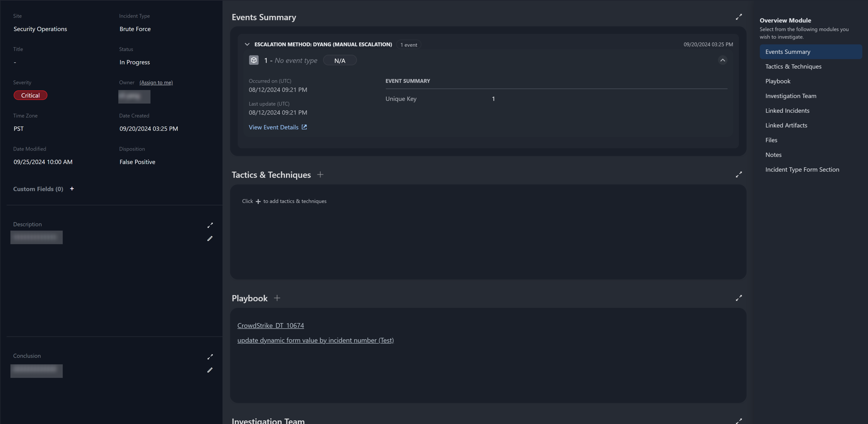Add a playbook with plus icon
The width and height of the screenshot is (868, 424).
(x=277, y=298)
